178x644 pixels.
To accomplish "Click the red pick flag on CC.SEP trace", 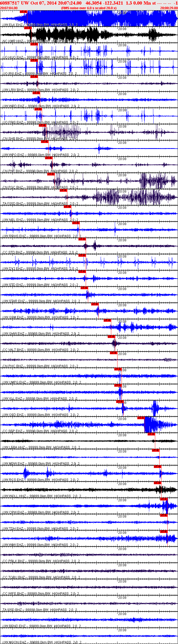I will (x=141, y=418).
